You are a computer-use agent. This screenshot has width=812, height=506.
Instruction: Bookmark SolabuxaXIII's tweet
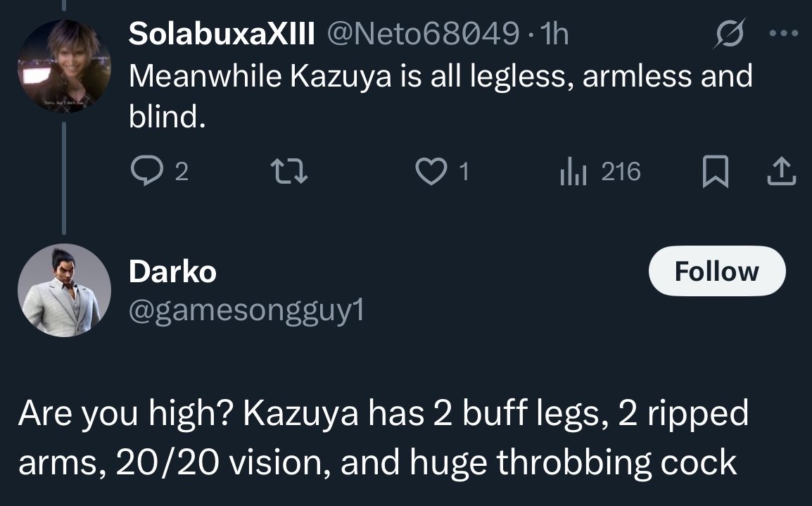[x=715, y=172]
